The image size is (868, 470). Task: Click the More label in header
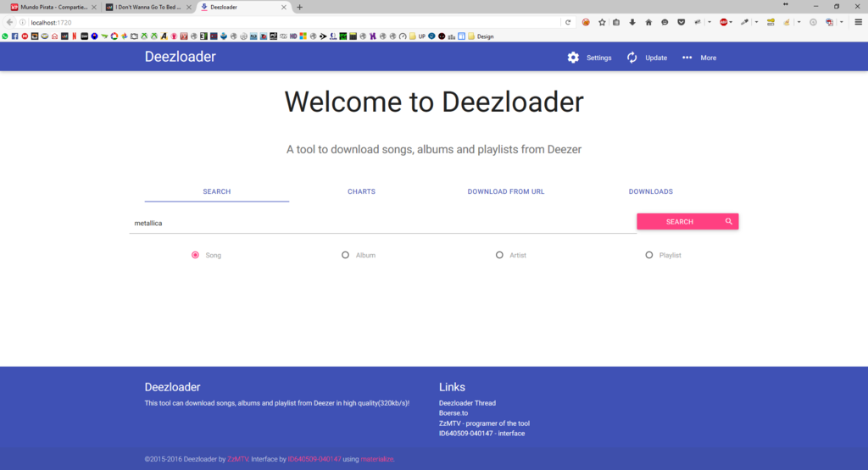click(x=708, y=58)
